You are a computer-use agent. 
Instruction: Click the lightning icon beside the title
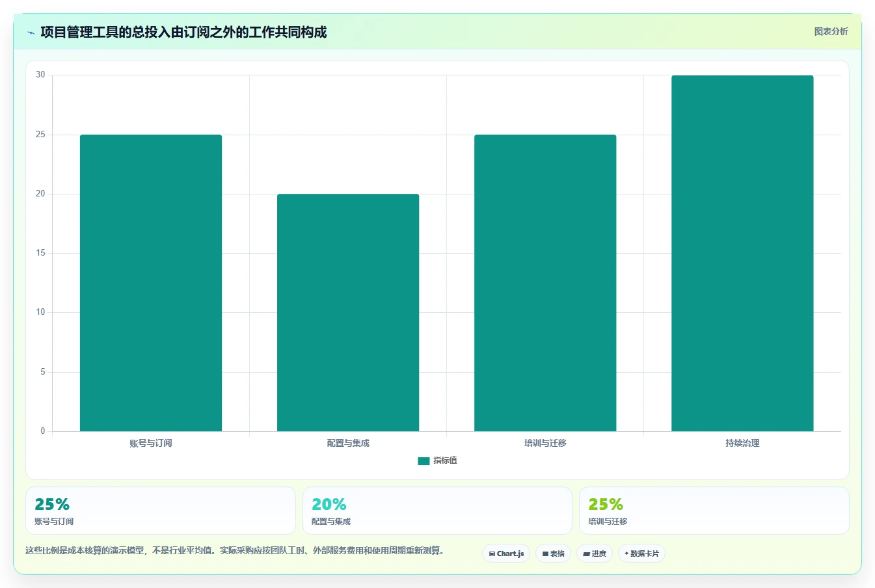pos(31,33)
